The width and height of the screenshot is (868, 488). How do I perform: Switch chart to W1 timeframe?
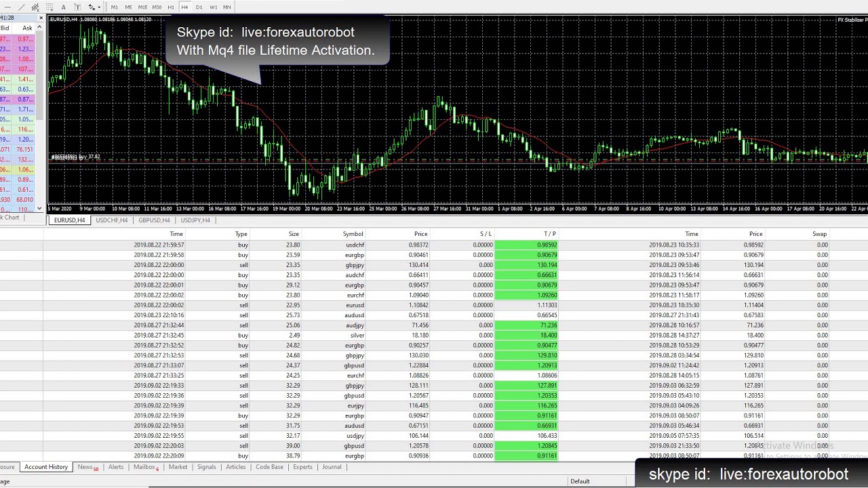(x=214, y=7)
